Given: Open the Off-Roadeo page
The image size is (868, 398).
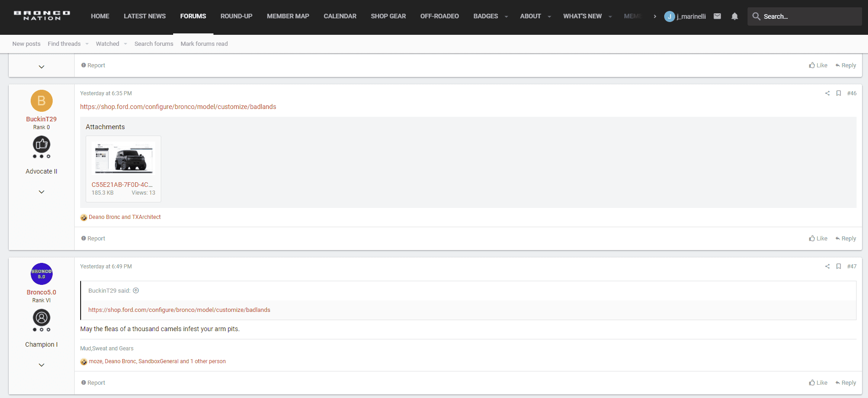Looking at the screenshot, I should (440, 16).
